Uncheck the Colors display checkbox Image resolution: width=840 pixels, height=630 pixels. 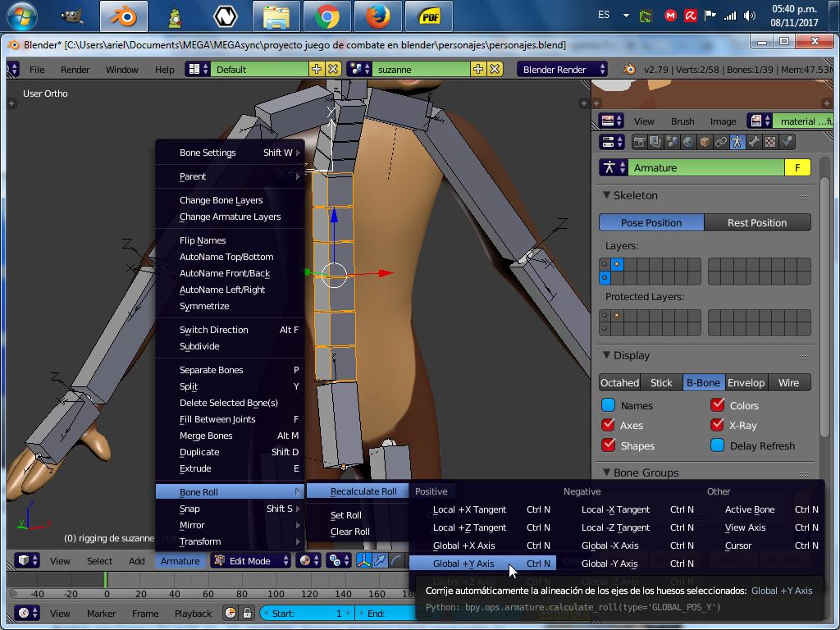717,405
